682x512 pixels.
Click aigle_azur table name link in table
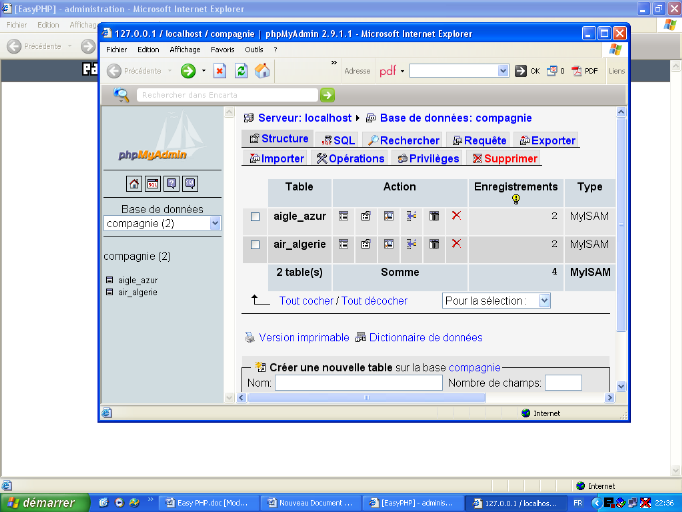coord(299,216)
